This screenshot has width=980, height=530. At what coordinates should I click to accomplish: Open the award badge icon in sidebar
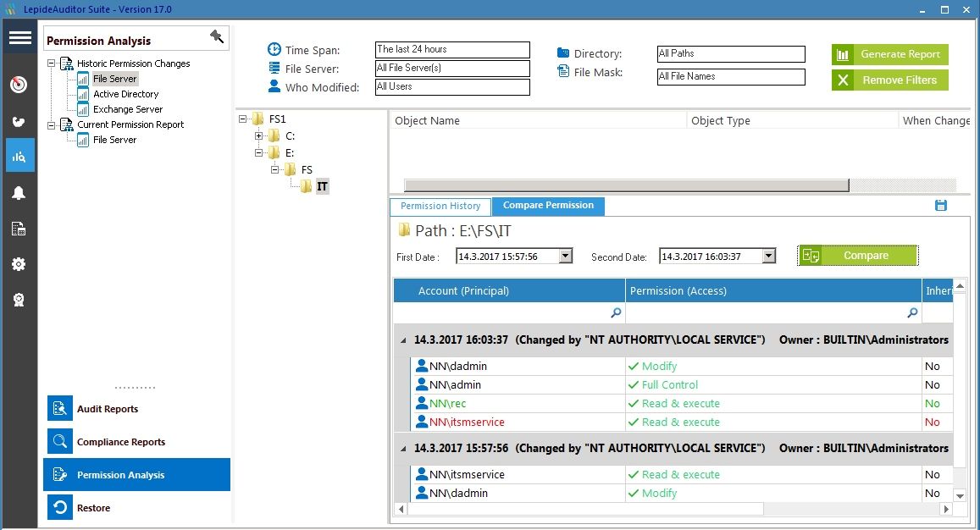click(19, 300)
